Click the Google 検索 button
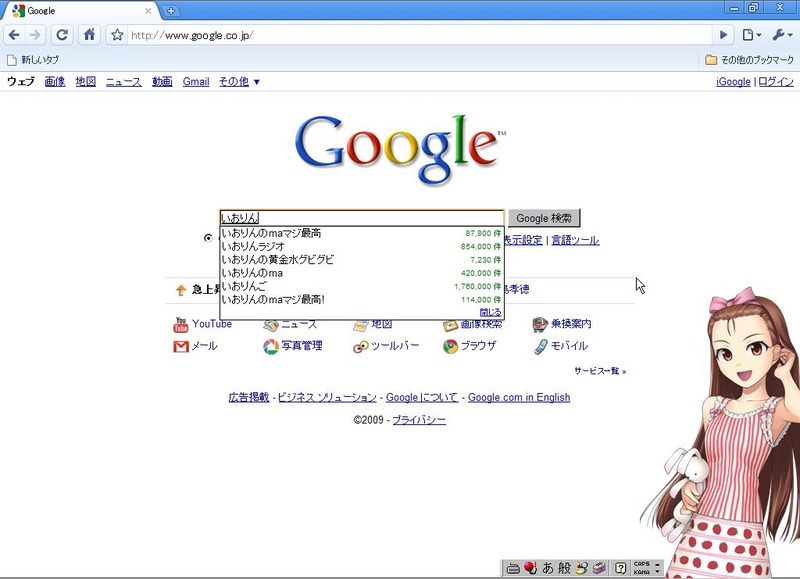This screenshot has height=579, width=800. (x=544, y=218)
